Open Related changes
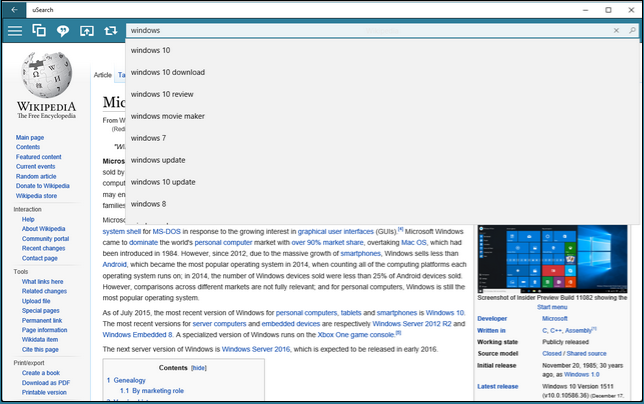This screenshot has height=404, width=644. (44, 291)
